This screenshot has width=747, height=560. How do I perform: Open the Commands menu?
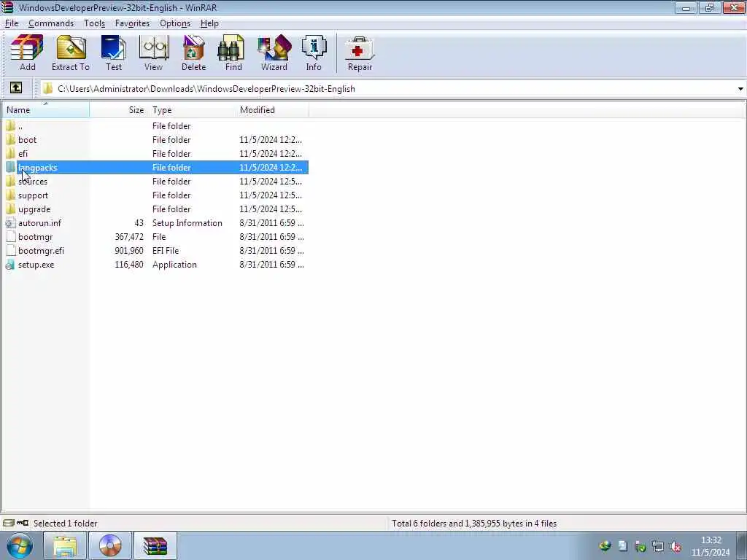(x=51, y=23)
